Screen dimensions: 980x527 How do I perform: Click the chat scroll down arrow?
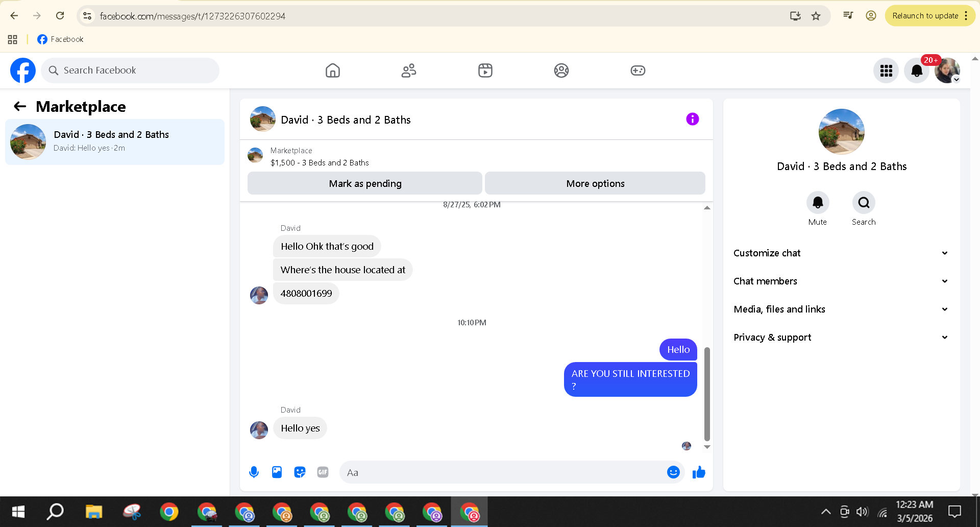(x=707, y=447)
